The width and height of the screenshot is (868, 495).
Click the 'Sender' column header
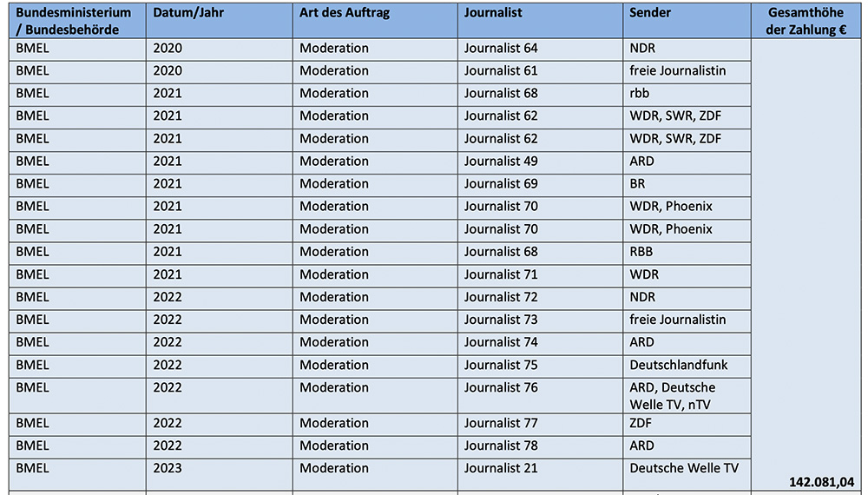pyautogui.click(x=687, y=21)
